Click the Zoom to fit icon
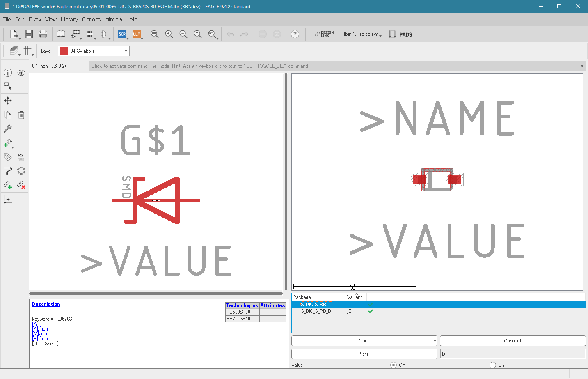The image size is (588, 379). click(x=154, y=34)
